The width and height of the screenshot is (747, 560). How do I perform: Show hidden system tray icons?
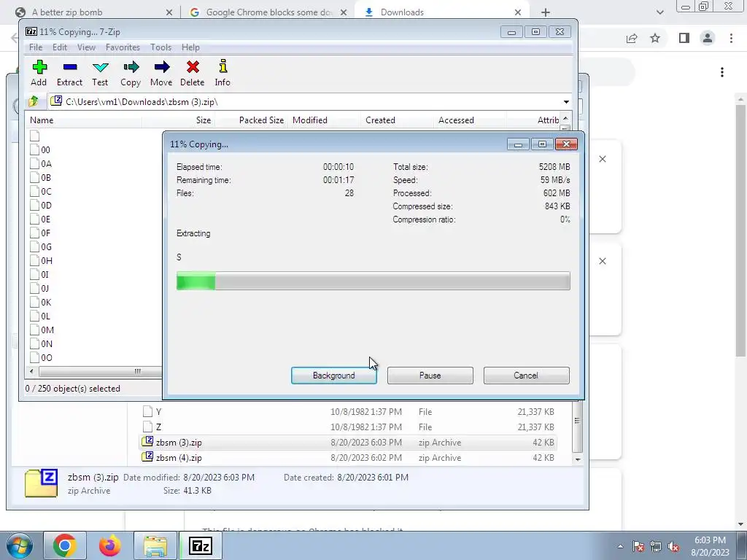[x=620, y=546]
